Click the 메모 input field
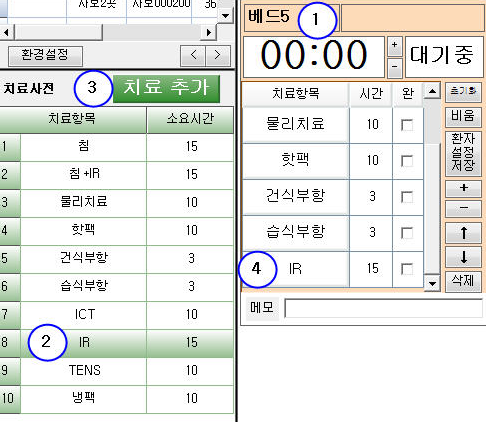 pyautogui.click(x=384, y=308)
